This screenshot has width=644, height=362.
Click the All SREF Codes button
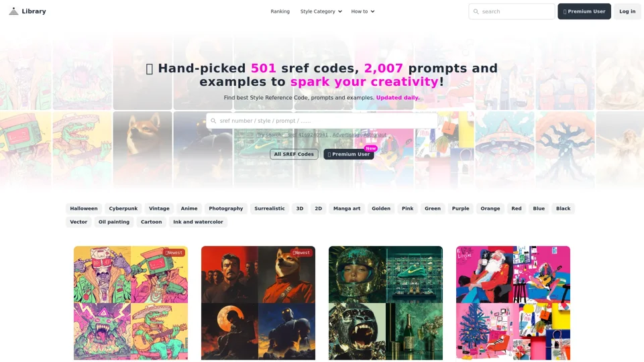(294, 154)
